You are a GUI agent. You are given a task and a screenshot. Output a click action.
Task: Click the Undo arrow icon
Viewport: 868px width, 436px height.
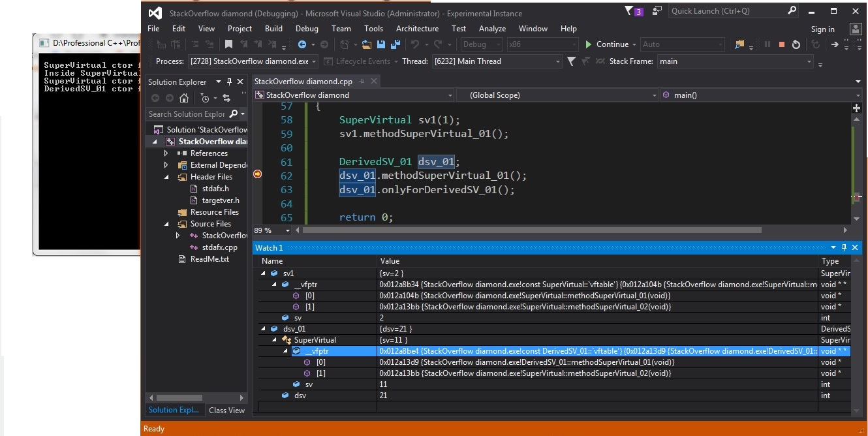[414, 44]
